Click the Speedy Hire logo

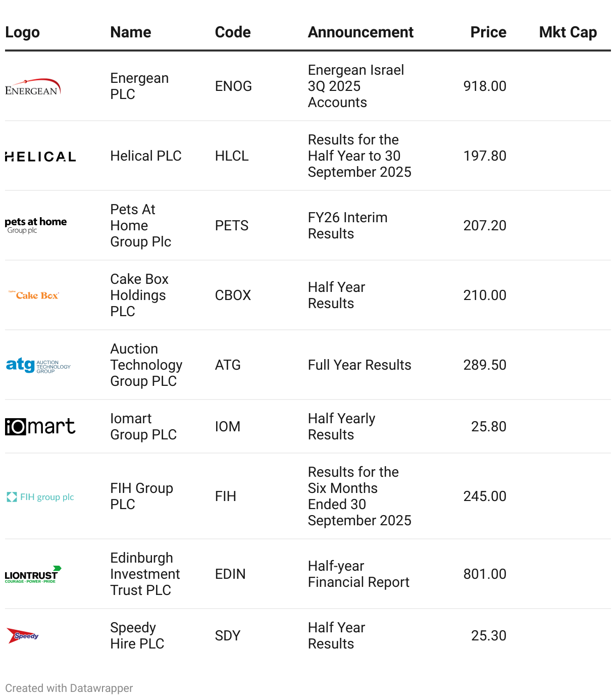click(x=23, y=635)
